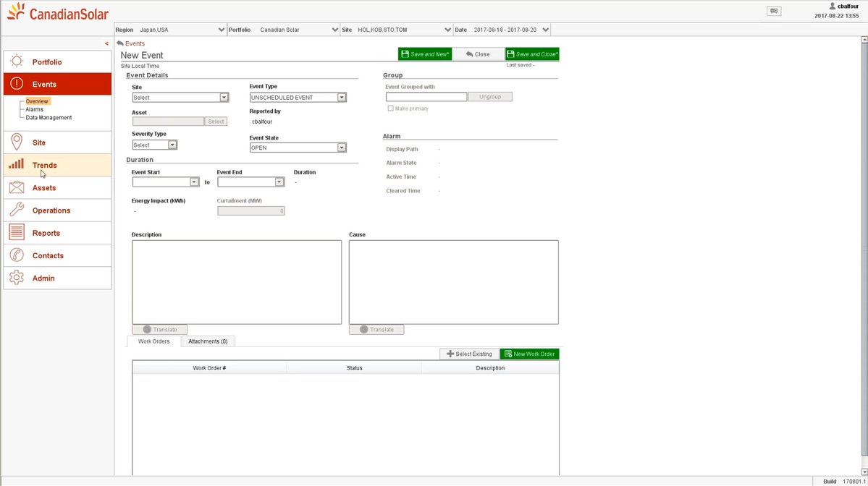Image resolution: width=868 pixels, height=486 pixels.
Task: Click the Event Grouped with input field
Action: [426, 97]
